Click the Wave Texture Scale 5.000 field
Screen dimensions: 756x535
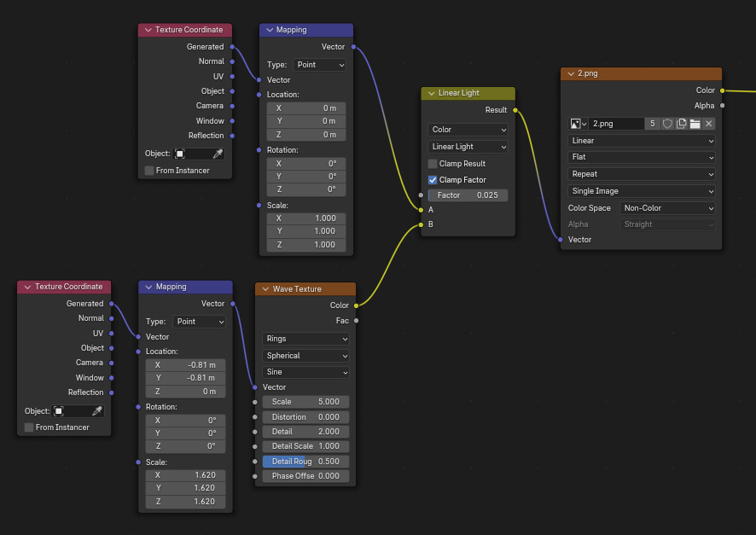(305, 402)
